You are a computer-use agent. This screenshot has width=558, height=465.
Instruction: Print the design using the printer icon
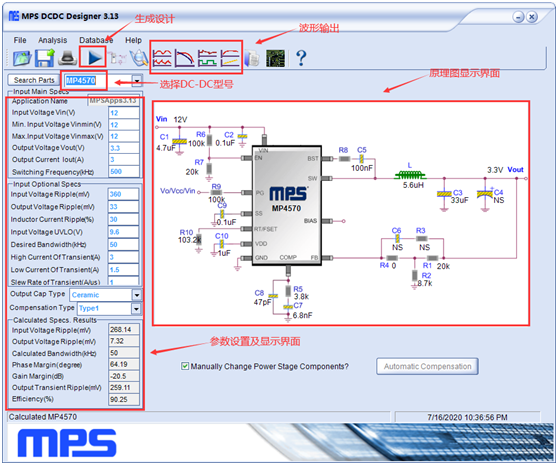[67, 58]
